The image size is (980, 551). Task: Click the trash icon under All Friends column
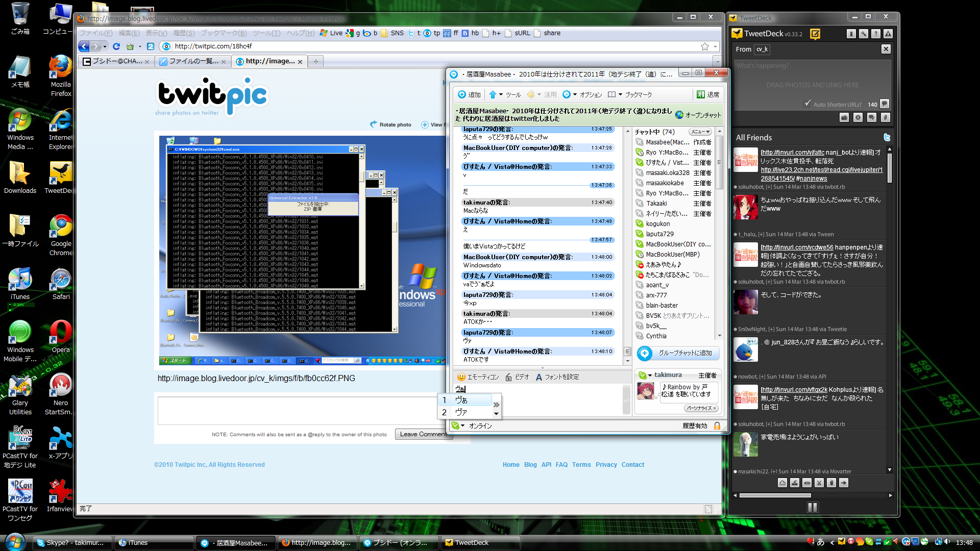coord(831,483)
